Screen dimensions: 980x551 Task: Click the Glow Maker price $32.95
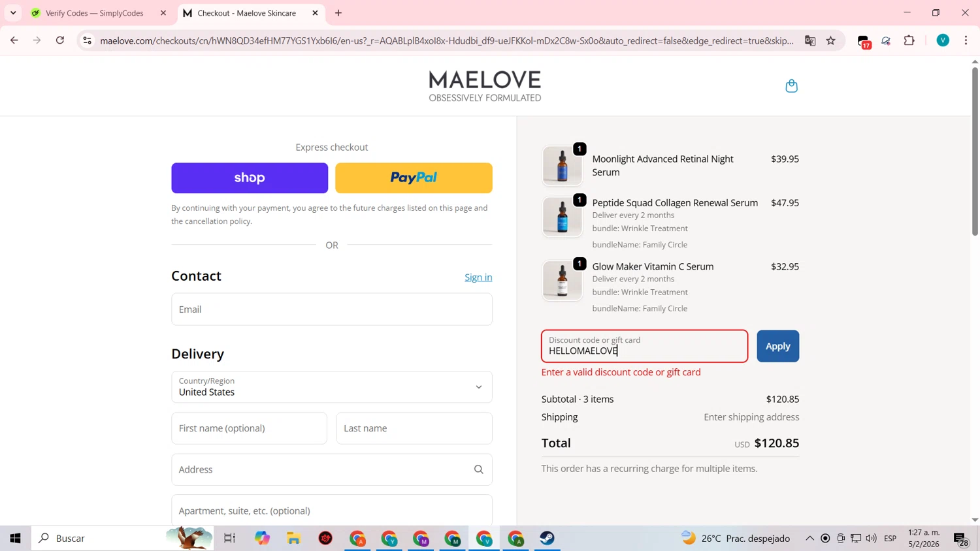click(785, 266)
